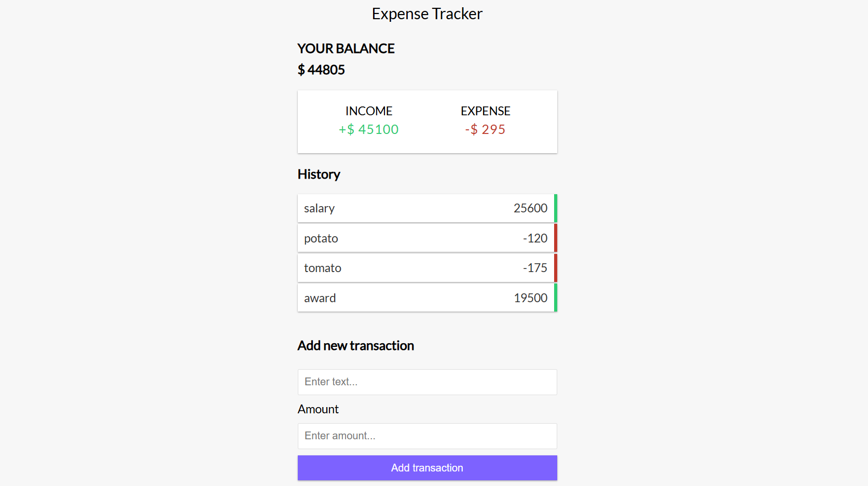
Task: Click the History heading
Action: click(319, 174)
